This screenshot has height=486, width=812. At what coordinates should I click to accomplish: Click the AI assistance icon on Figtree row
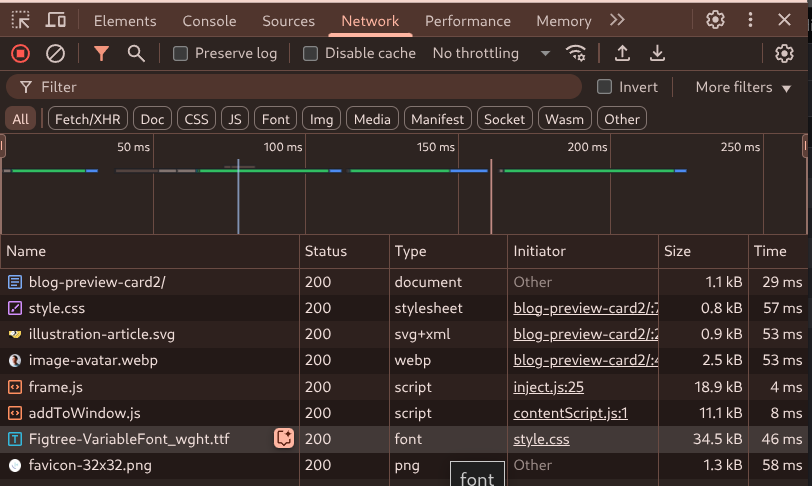click(x=284, y=438)
